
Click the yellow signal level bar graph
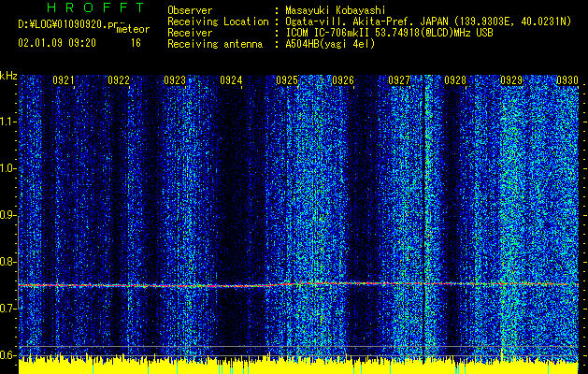298,366
